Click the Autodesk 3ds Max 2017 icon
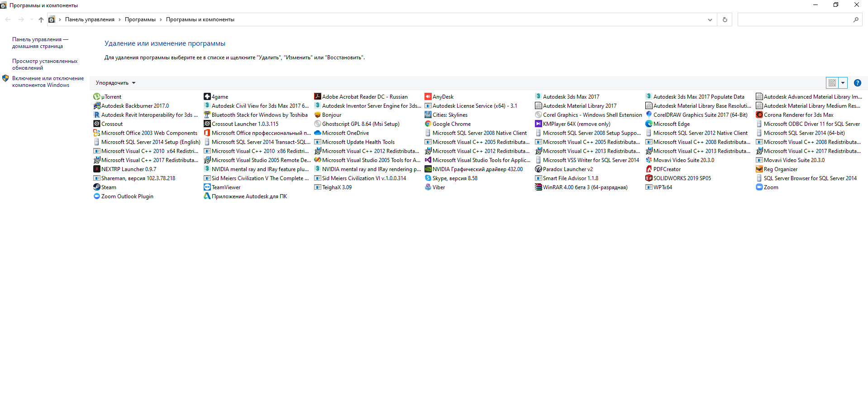868x406 pixels. click(538, 96)
